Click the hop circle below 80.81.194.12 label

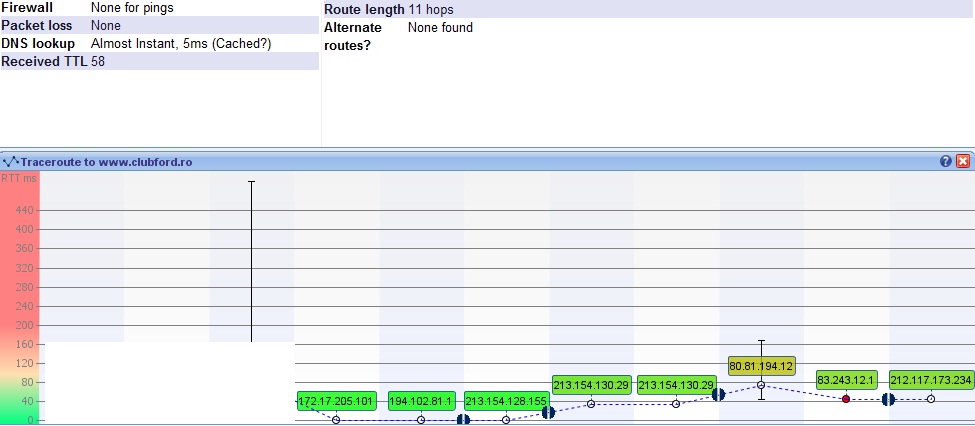pyautogui.click(x=761, y=385)
